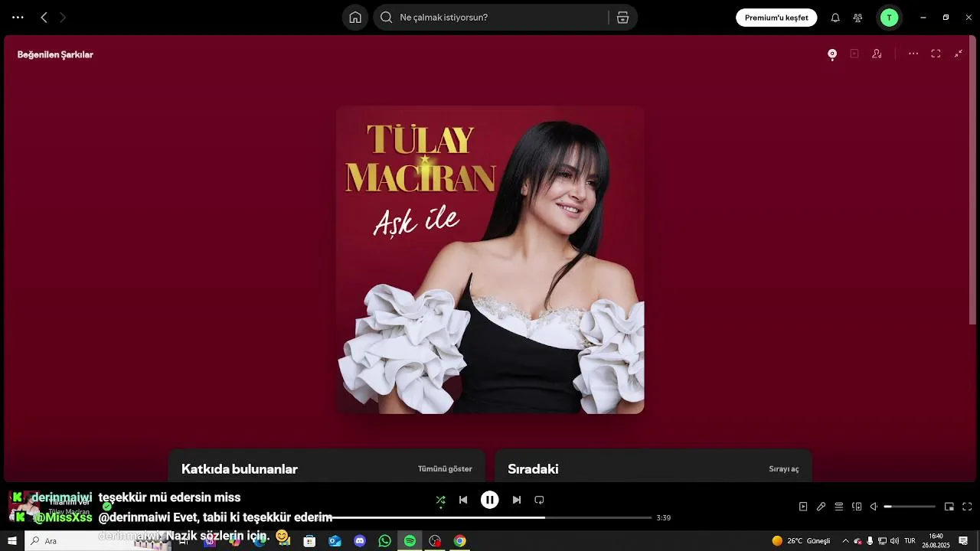Toggle the Now Playing view button
This screenshot has width=980, height=551.
pyautogui.click(x=803, y=507)
